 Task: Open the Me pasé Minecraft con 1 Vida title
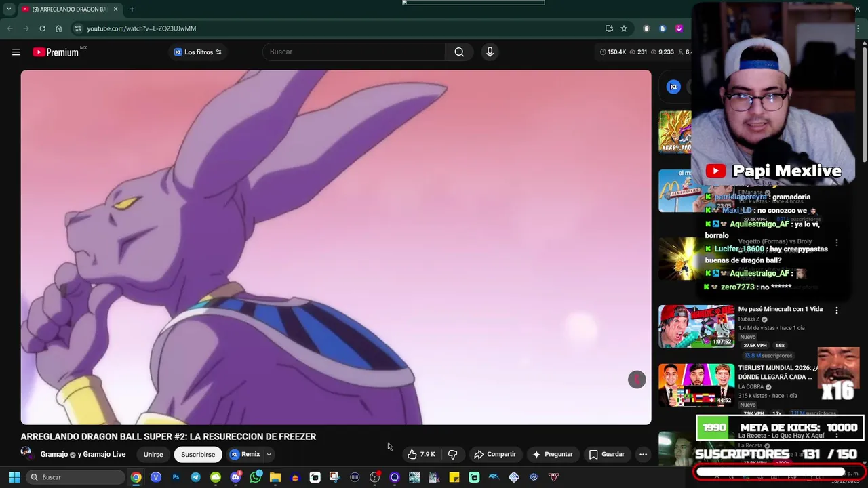(780, 309)
